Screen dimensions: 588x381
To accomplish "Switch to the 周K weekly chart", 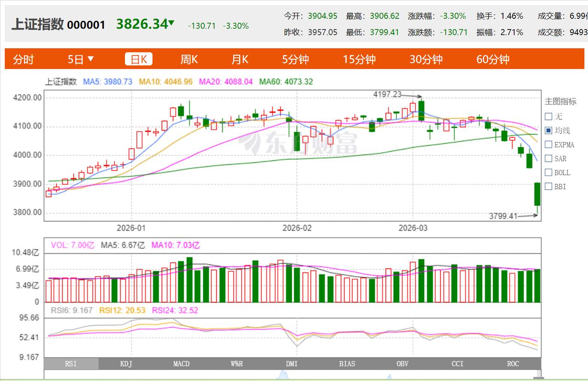I will click(x=189, y=59).
